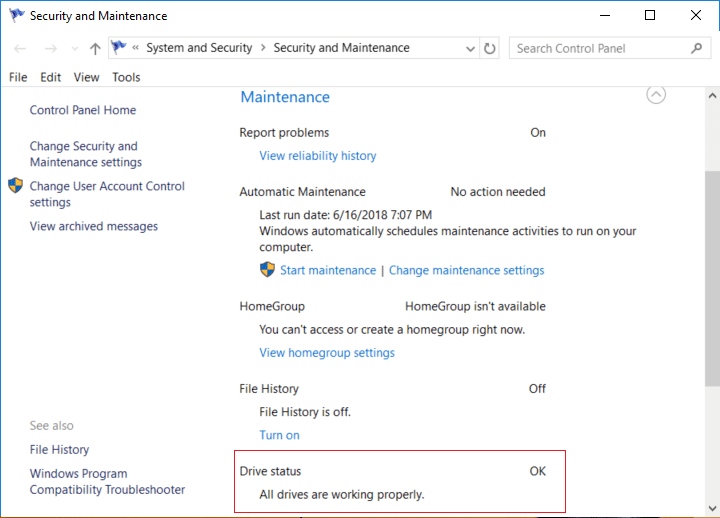Click the Search Control Panel field

(x=610, y=48)
